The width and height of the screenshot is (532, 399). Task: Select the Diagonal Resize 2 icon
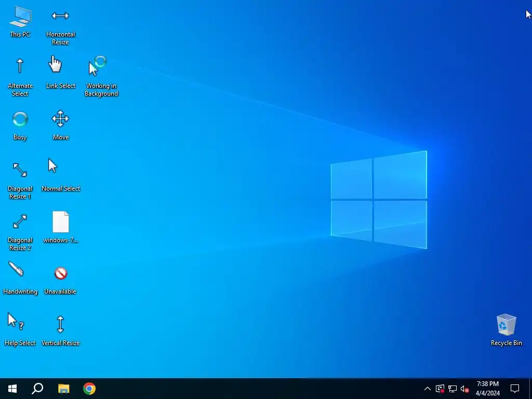point(20,221)
